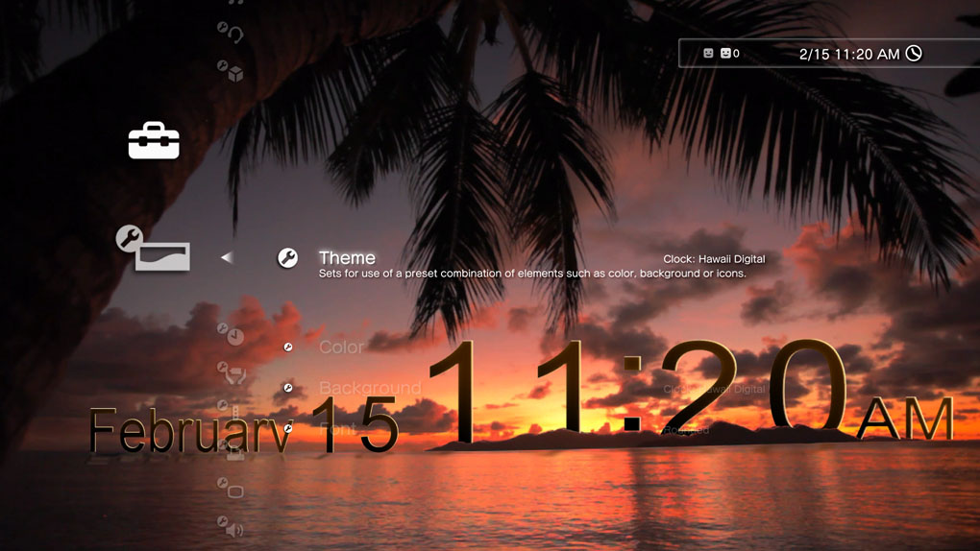Open the Sound Settings speaker icon
The width and height of the screenshot is (980, 551).
[x=231, y=527]
